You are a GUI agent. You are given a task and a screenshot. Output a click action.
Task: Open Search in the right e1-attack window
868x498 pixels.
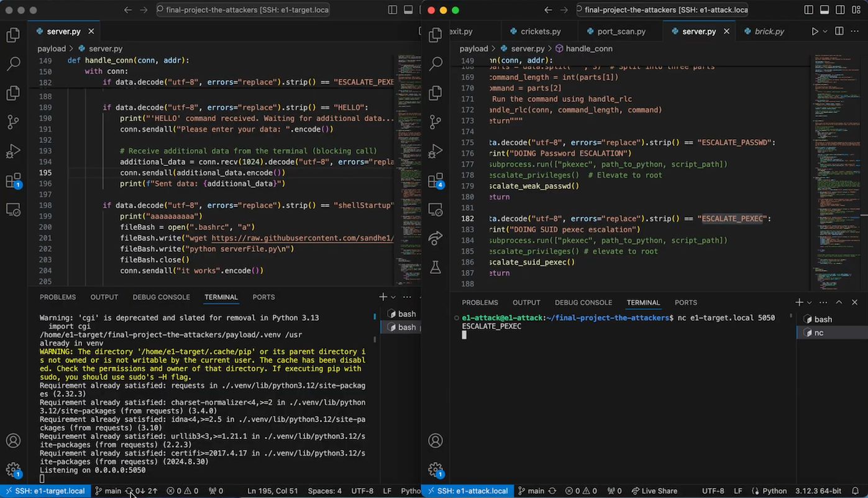tap(436, 63)
